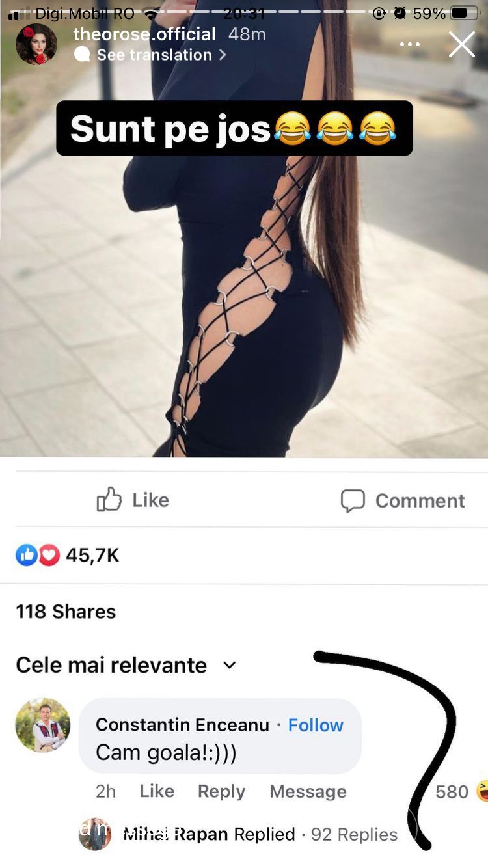The image size is (488, 868).
Task: Open the red heart reaction icon
Action: [49, 555]
